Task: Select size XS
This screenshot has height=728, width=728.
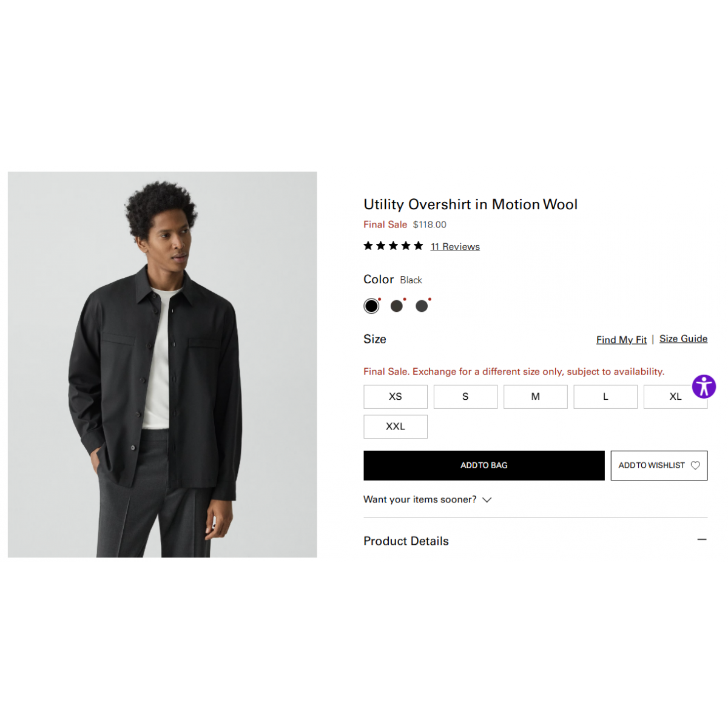Action: 396,397
